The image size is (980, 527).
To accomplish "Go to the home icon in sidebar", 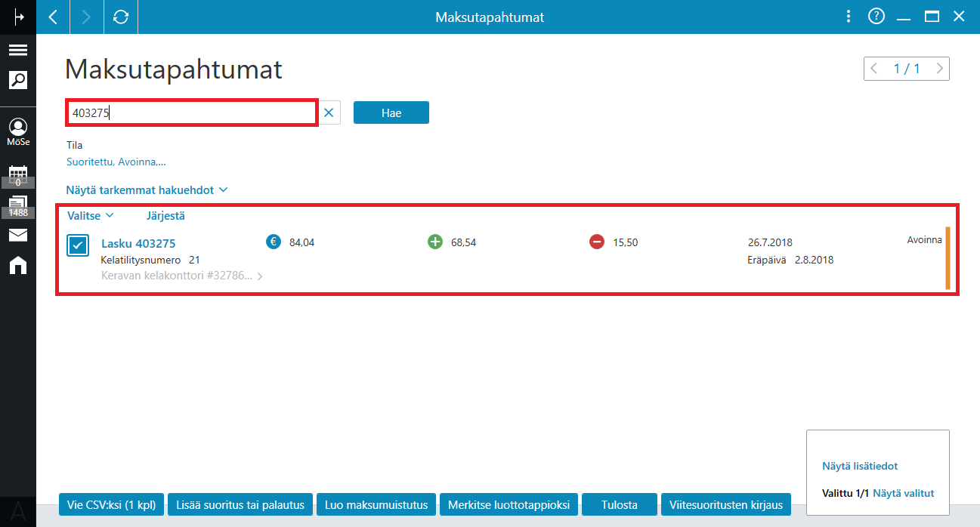I will [x=18, y=265].
